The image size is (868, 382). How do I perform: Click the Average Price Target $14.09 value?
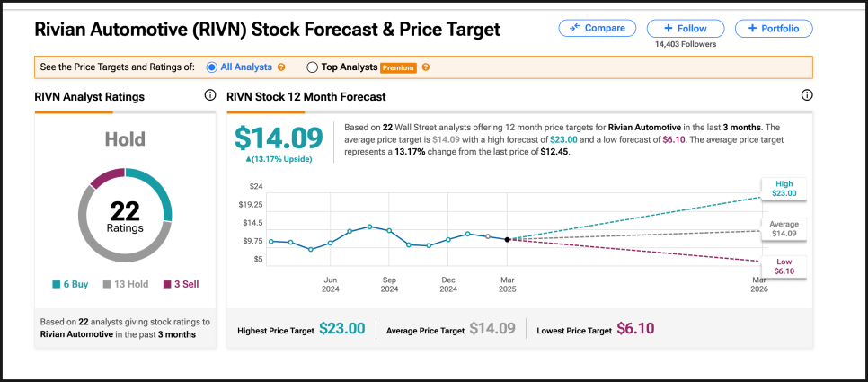[492, 329]
